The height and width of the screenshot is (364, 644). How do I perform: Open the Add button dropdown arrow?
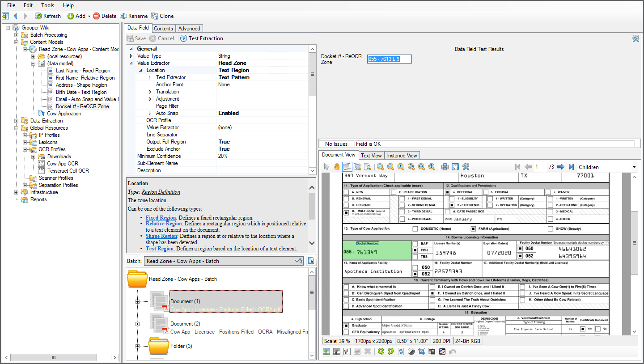point(89,16)
